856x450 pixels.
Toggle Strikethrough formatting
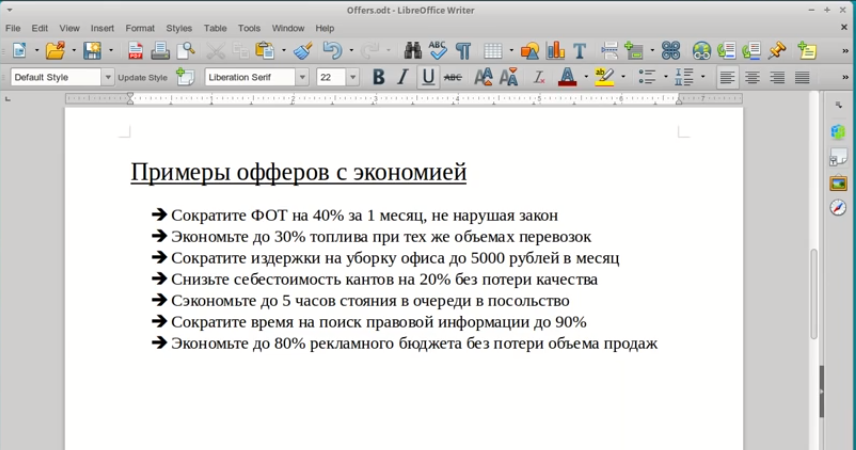click(x=453, y=77)
